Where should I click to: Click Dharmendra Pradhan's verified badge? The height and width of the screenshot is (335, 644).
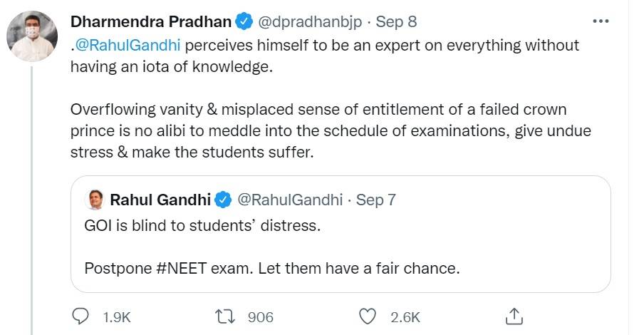click(244, 22)
